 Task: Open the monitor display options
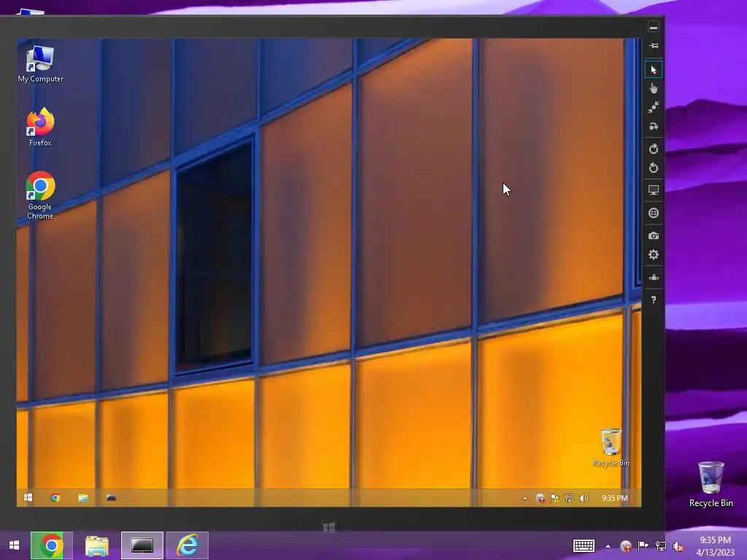pyautogui.click(x=653, y=190)
